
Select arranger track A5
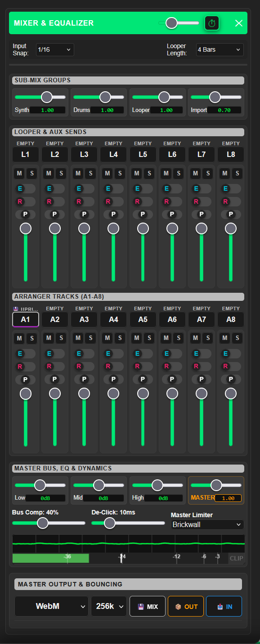(x=143, y=319)
